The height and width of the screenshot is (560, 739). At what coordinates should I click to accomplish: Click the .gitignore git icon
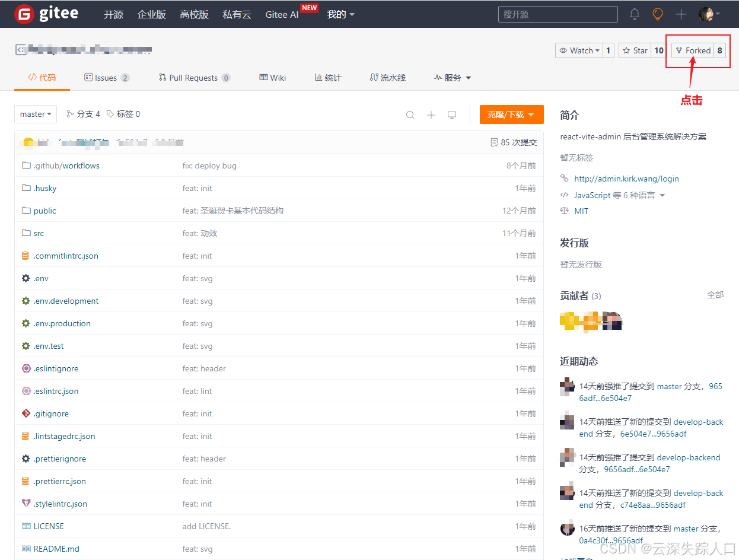26,413
